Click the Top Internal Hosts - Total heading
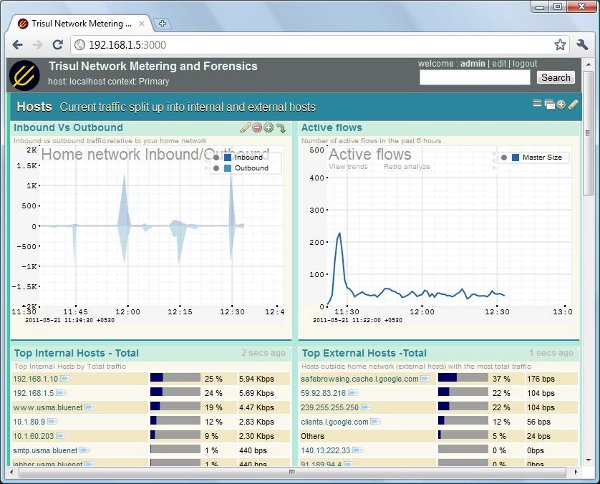 (76, 353)
